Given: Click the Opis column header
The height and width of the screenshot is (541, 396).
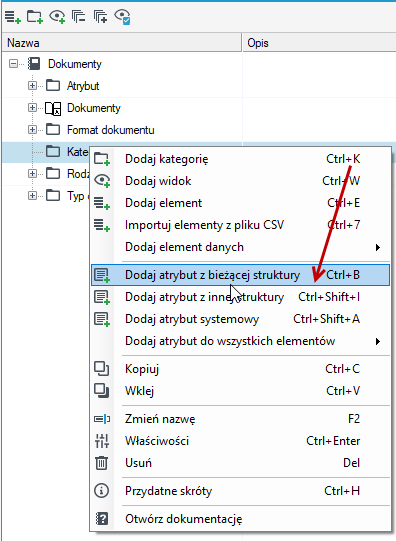Looking at the screenshot, I should 319,43.
